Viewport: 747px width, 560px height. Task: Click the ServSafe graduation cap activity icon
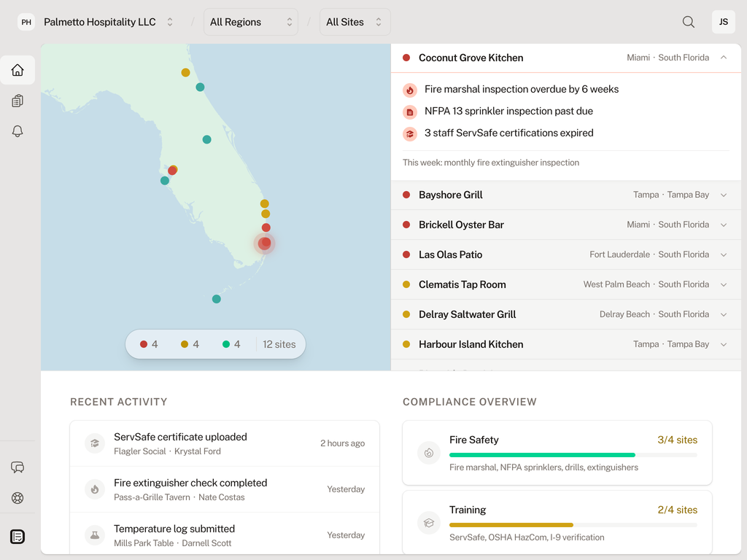pos(94,443)
